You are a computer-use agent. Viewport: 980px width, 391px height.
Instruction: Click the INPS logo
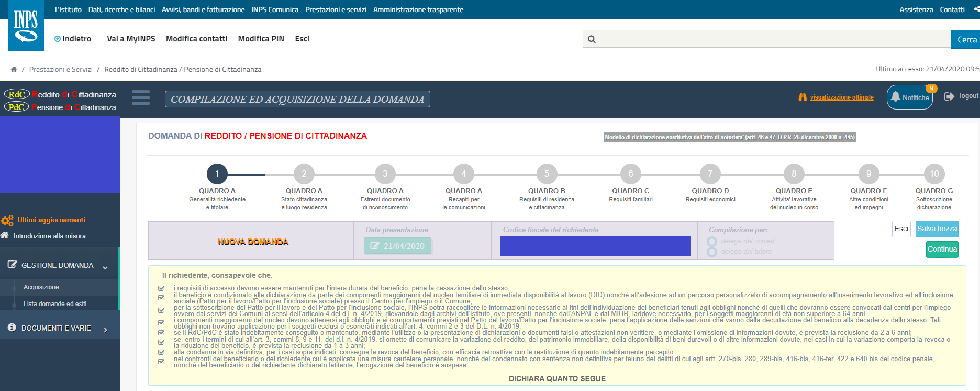[26, 25]
